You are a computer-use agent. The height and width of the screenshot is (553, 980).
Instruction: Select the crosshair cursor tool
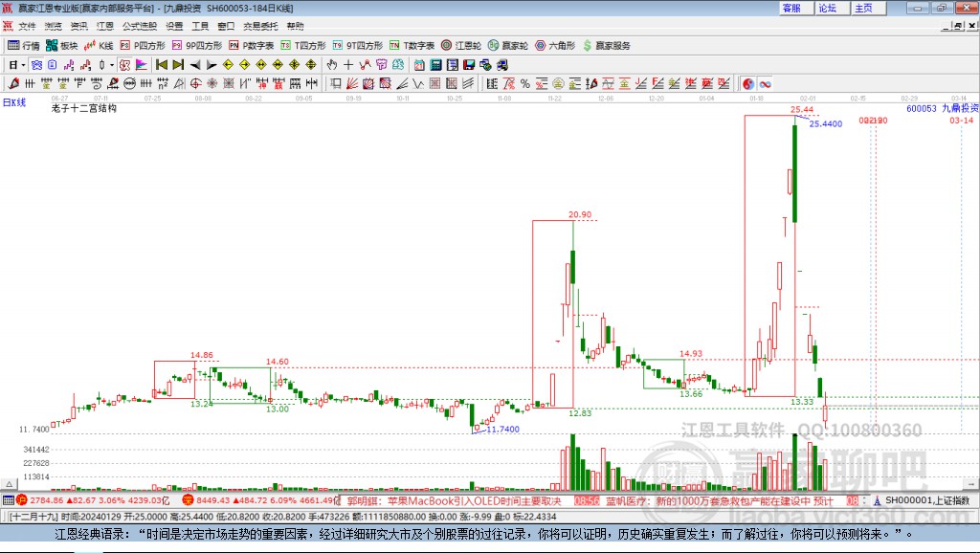click(x=348, y=65)
